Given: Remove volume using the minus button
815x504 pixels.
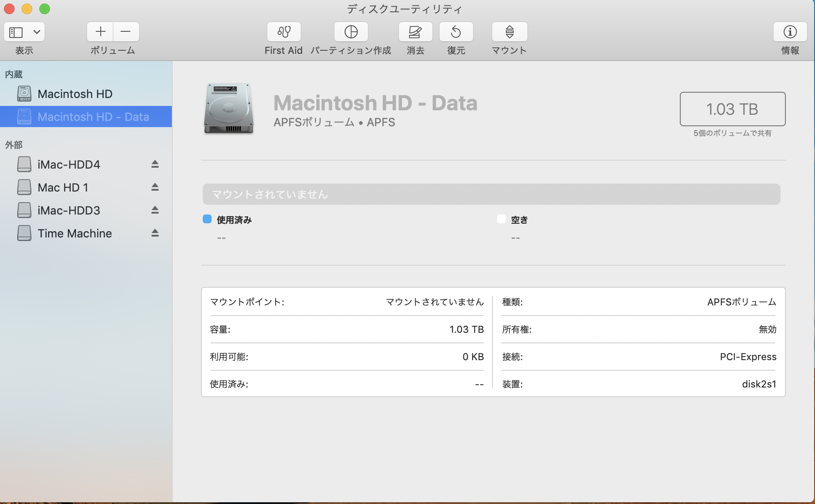Looking at the screenshot, I should [126, 32].
